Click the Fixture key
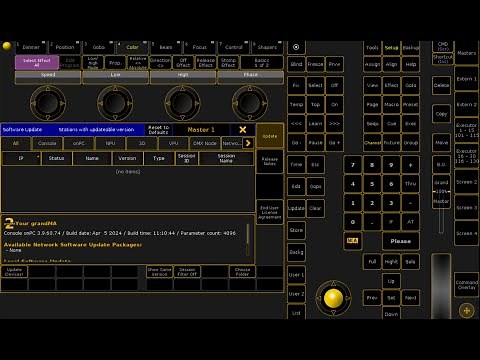 click(x=391, y=143)
